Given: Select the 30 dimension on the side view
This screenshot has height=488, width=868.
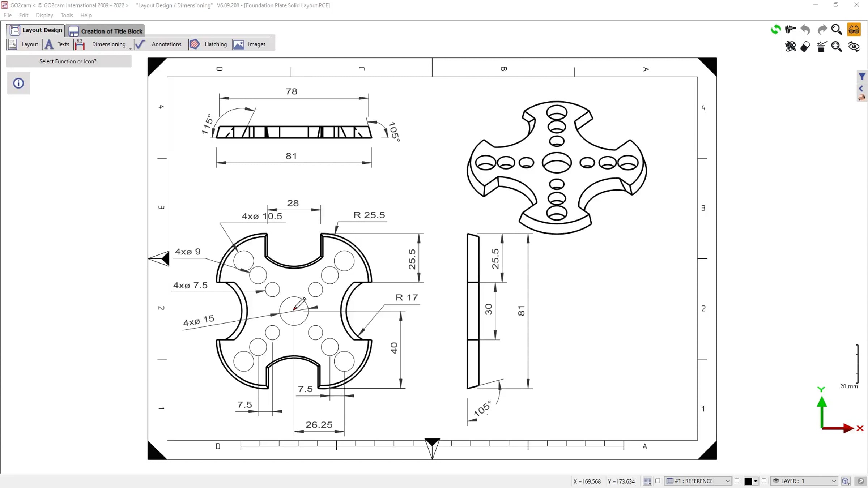Looking at the screenshot, I should (x=488, y=309).
